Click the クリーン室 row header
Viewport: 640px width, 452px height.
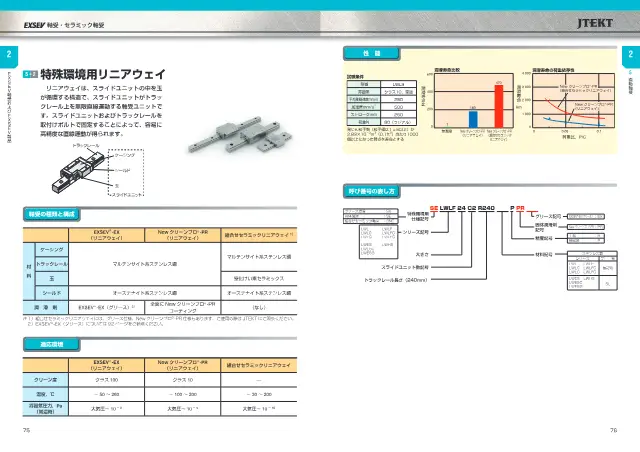tap(46, 380)
